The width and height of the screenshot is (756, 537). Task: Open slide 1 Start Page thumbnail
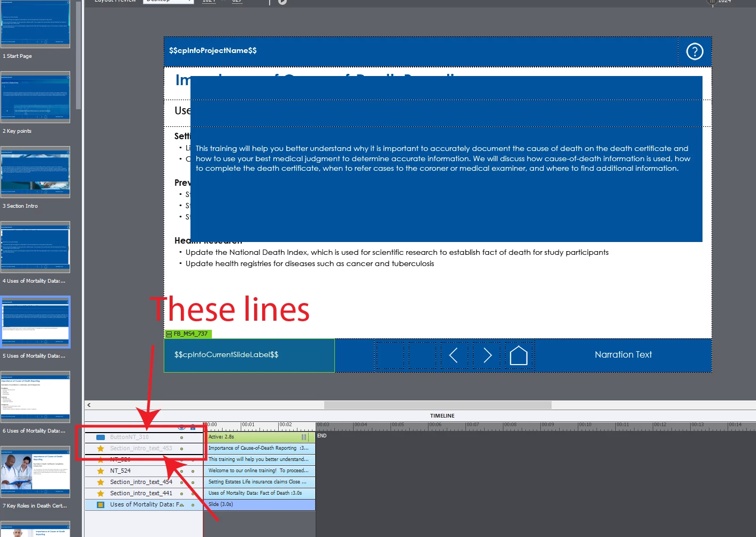tap(35, 24)
